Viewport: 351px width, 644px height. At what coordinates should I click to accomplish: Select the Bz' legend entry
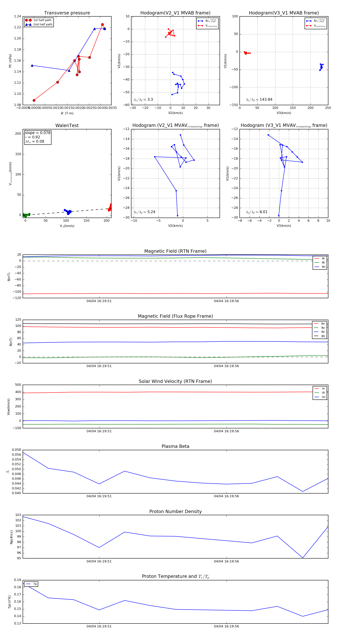point(320,332)
